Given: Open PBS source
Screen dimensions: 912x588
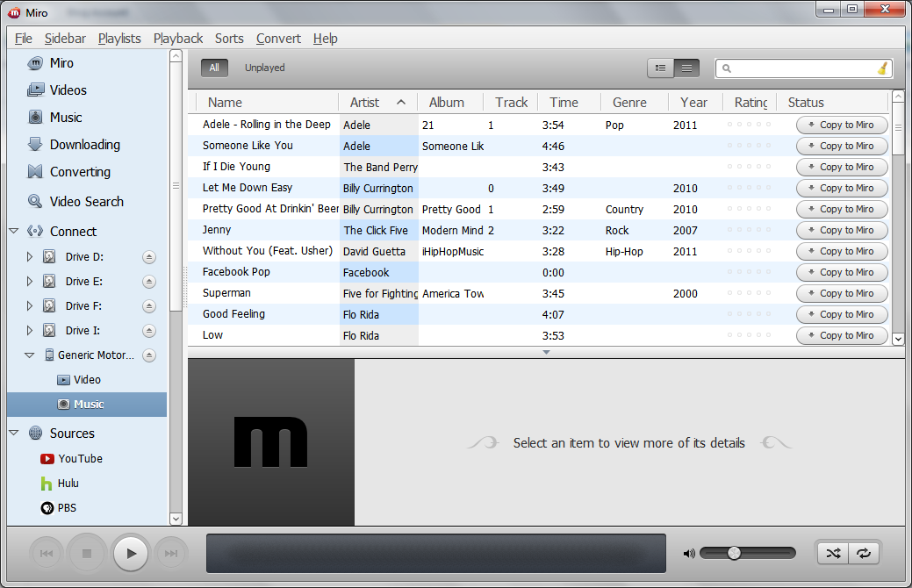Looking at the screenshot, I should coord(58,508).
